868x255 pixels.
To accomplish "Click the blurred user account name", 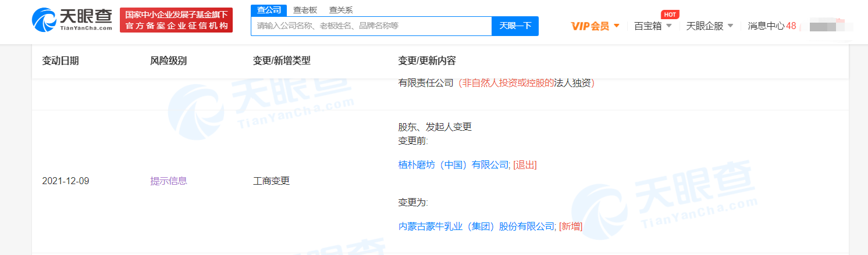I will 831,26.
